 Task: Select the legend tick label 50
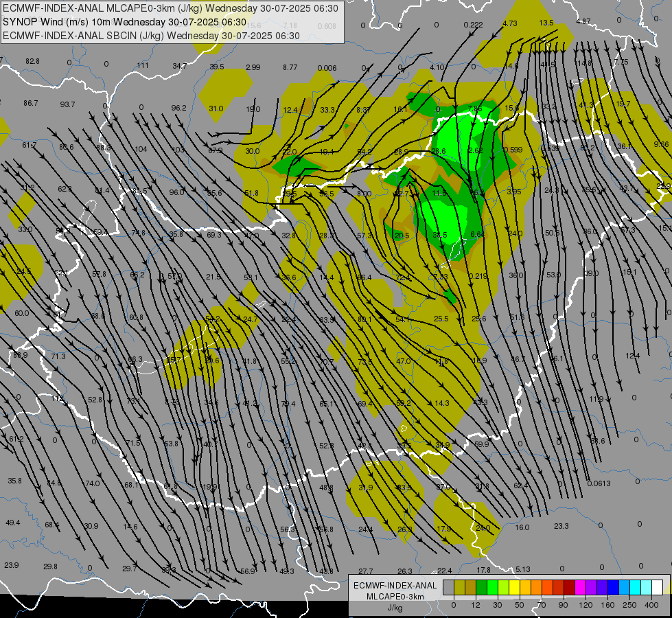519,605
